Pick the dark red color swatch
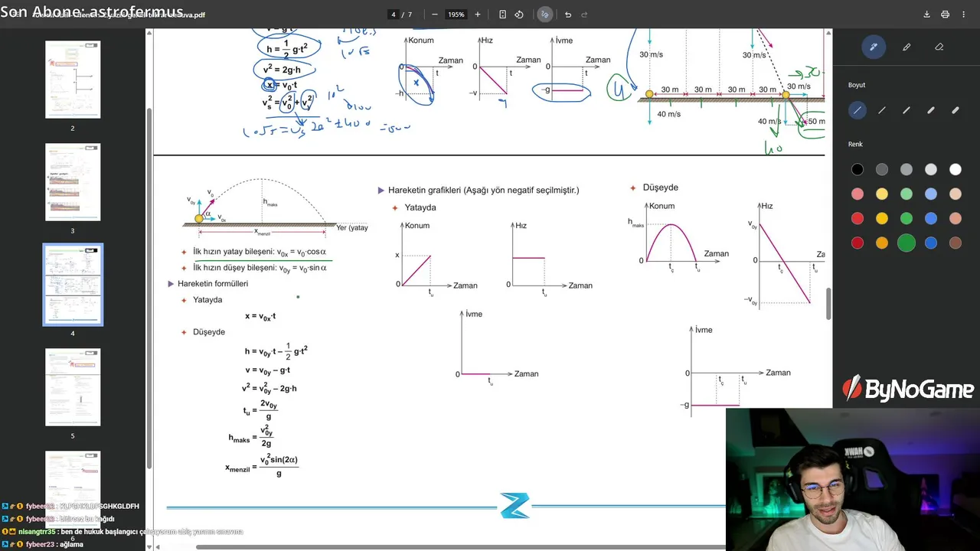Viewport: 980px width, 551px height. click(x=857, y=243)
